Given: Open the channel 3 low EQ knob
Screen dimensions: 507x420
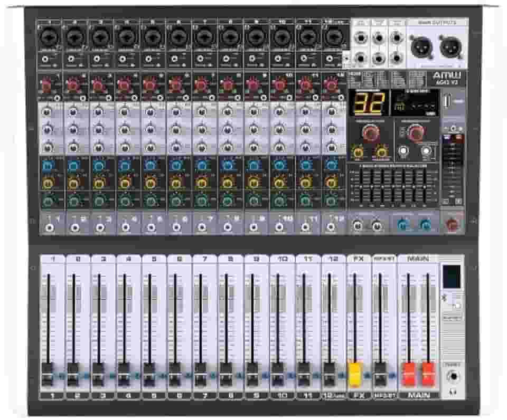Looking at the screenshot, I should coord(98,147).
